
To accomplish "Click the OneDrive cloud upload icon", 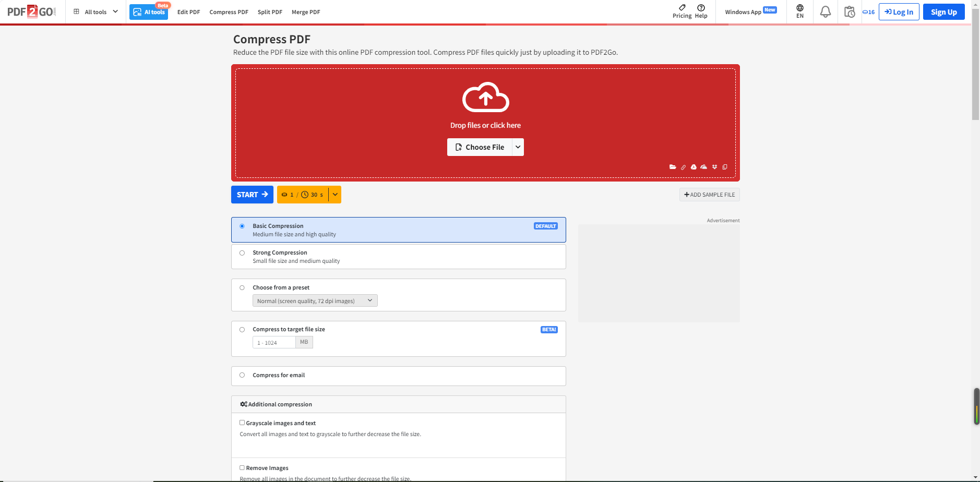I will coord(704,167).
